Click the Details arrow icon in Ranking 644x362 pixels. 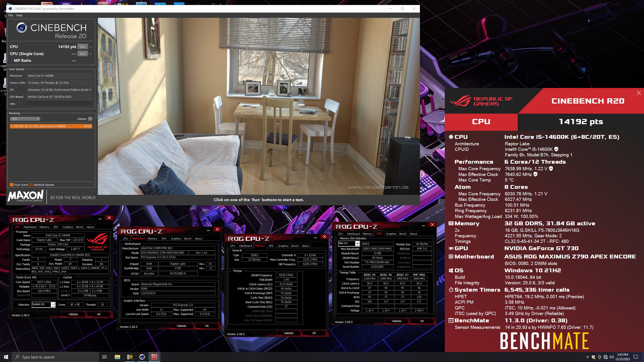click(x=90, y=119)
